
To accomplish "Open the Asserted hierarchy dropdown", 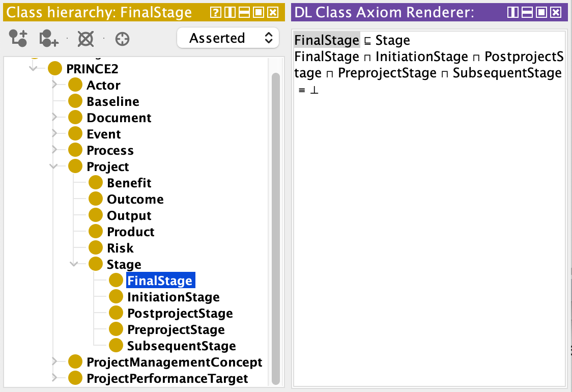I will tap(228, 38).
